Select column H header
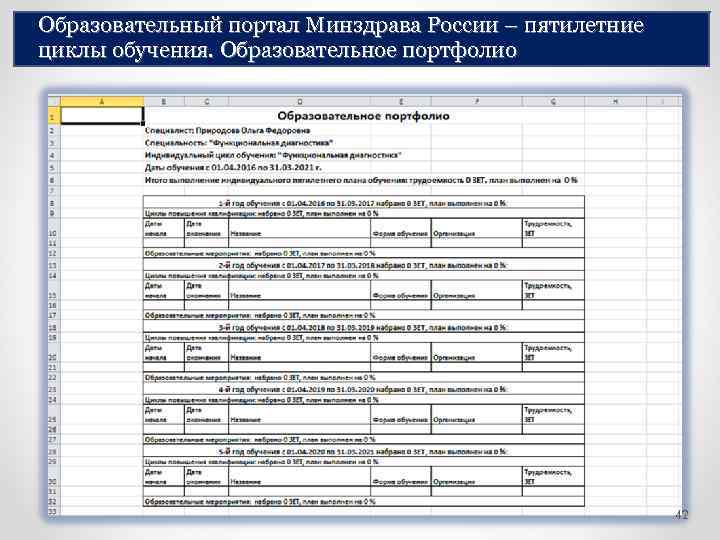720x540 pixels. point(615,101)
